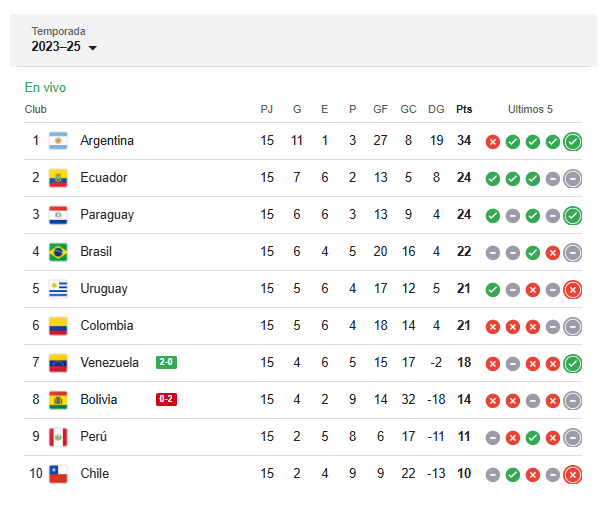Screen dimensions: 611x509
Task: Click the Argentina flag icon
Action: pyautogui.click(x=58, y=141)
